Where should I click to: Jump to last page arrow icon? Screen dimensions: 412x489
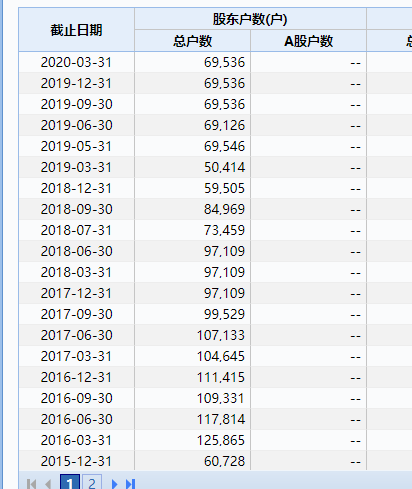tap(130, 484)
